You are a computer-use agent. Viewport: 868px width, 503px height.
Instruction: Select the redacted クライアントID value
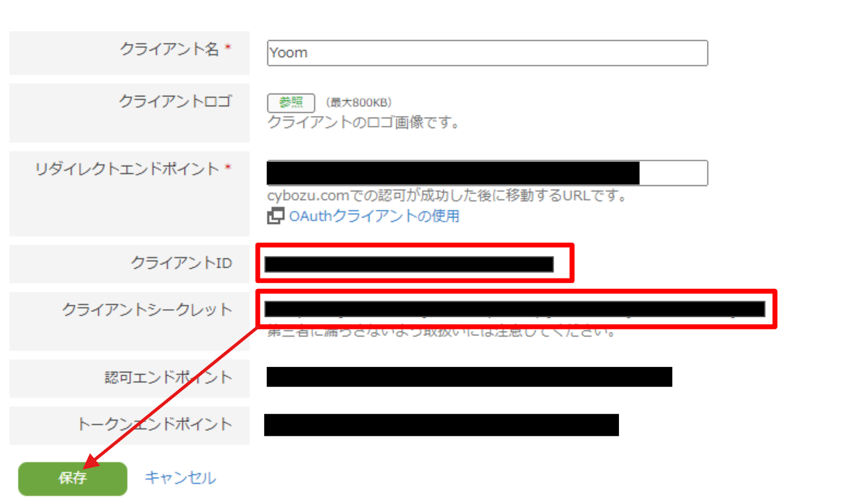coord(409,265)
